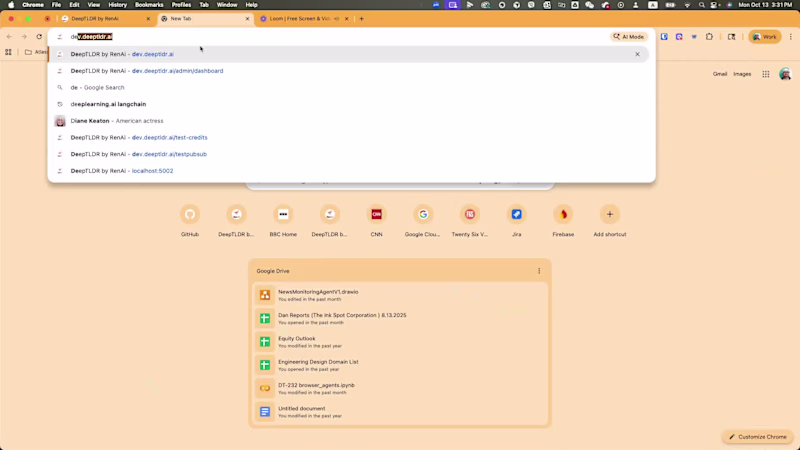
Task: Switch to the DeepTLDR by RenAI tab
Action: (105, 18)
